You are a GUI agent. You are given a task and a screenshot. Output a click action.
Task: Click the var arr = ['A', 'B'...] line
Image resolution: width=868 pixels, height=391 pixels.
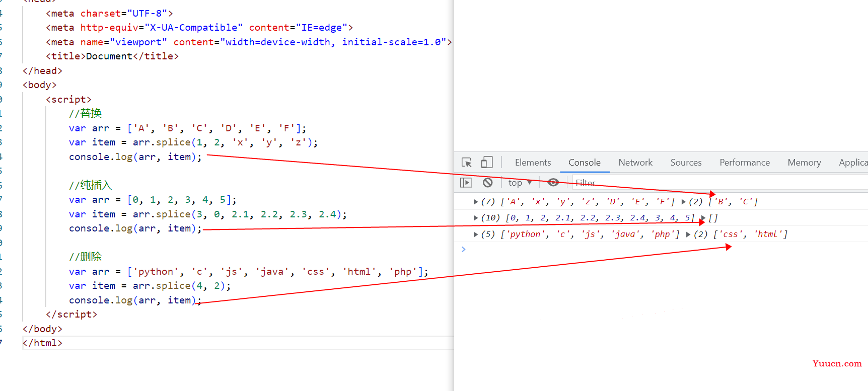tap(188, 128)
